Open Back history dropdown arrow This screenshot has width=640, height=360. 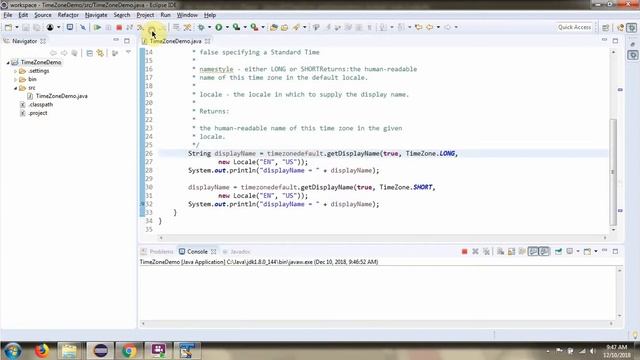click(x=438, y=27)
